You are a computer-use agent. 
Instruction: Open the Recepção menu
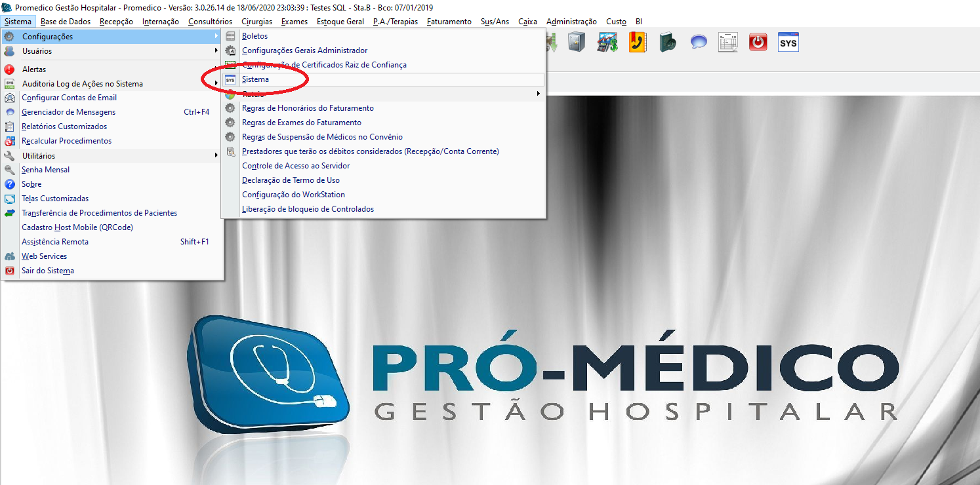pos(116,22)
